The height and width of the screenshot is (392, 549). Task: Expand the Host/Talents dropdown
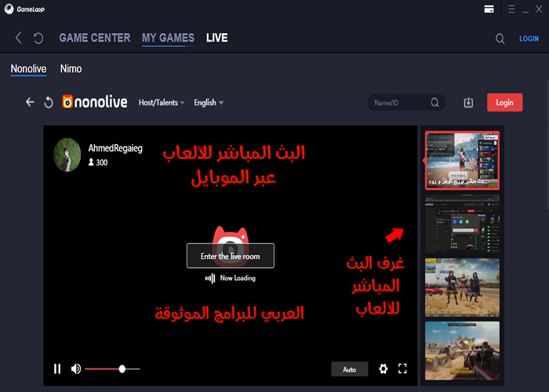[162, 103]
